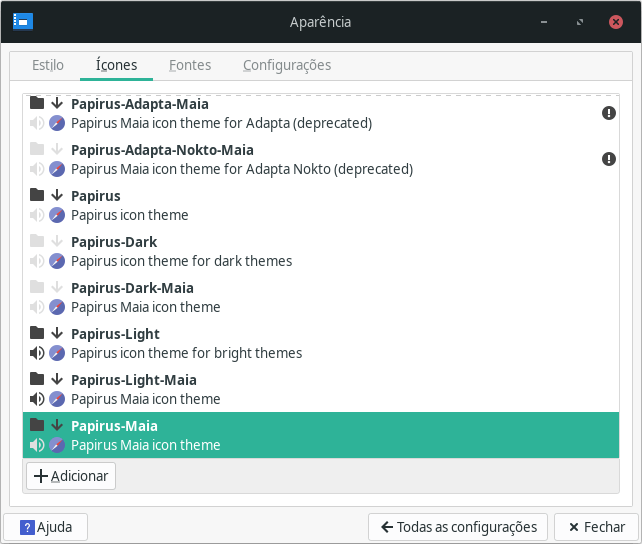Click down arrow icon beside Papirus title
The width and height of the screenshot is (642, 544).
click(57, 195)
